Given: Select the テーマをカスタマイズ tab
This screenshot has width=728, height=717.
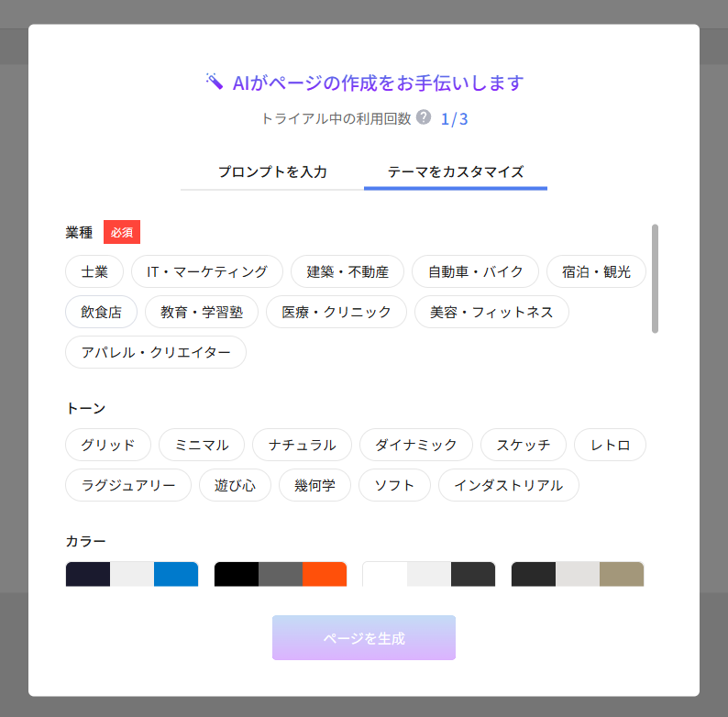Looking at the screenshot, I should click(455, 171).
